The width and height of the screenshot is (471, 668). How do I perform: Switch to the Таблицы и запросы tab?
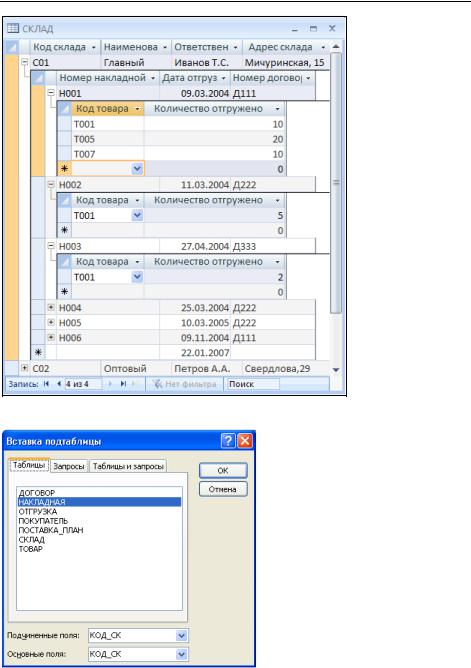[x=128, y=466]
